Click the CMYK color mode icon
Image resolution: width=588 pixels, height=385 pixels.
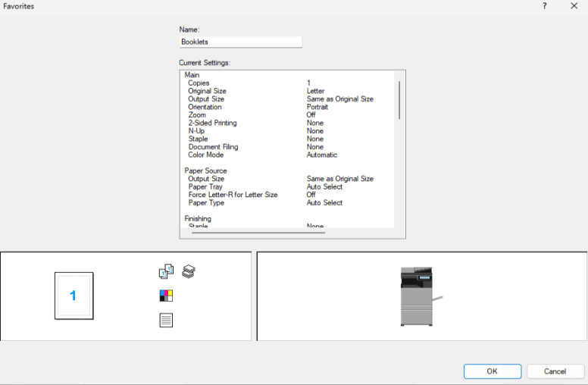point(166,296)
